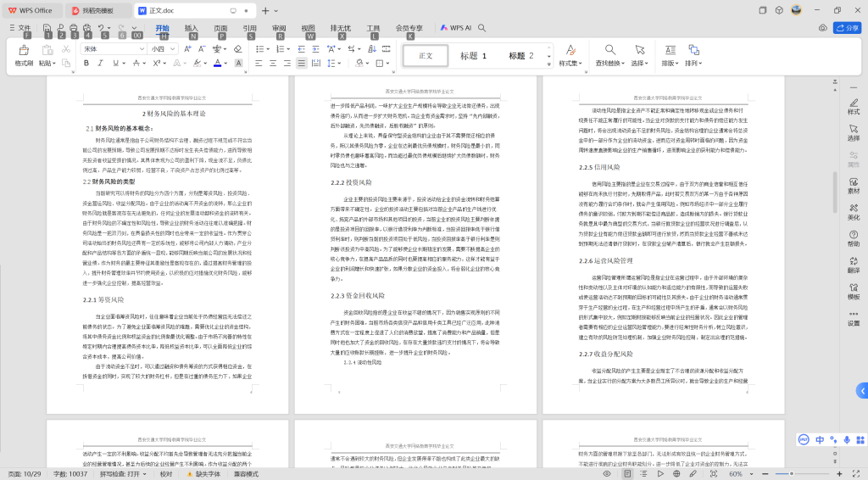
Task: Decrease paragraph indent
Action: click(301, 49)
